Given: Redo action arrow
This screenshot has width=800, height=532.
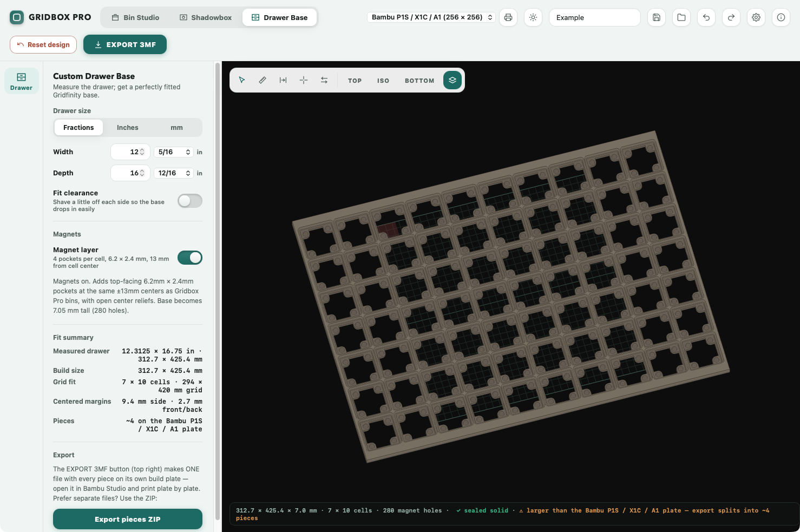Looking at the screenshot, I should [x=731, y=17].
